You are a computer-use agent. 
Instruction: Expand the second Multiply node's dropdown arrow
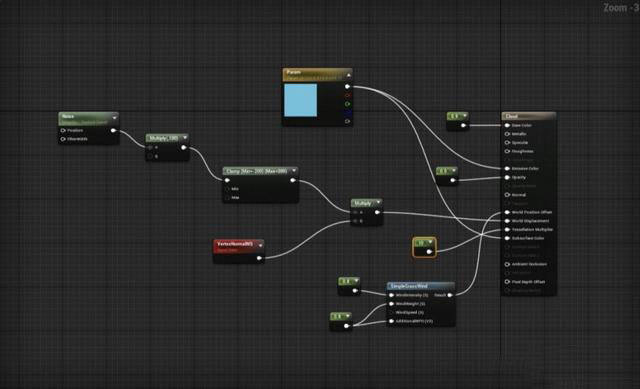[378, 202]
